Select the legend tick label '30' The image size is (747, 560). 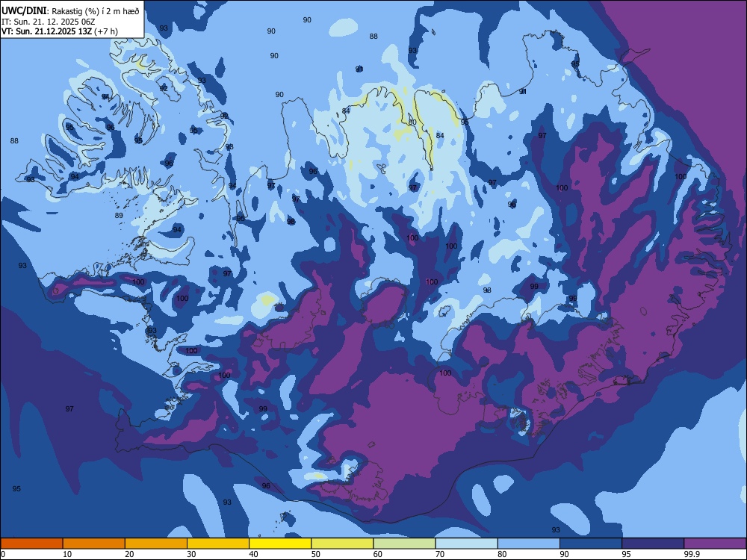click(x=191, y=554)
